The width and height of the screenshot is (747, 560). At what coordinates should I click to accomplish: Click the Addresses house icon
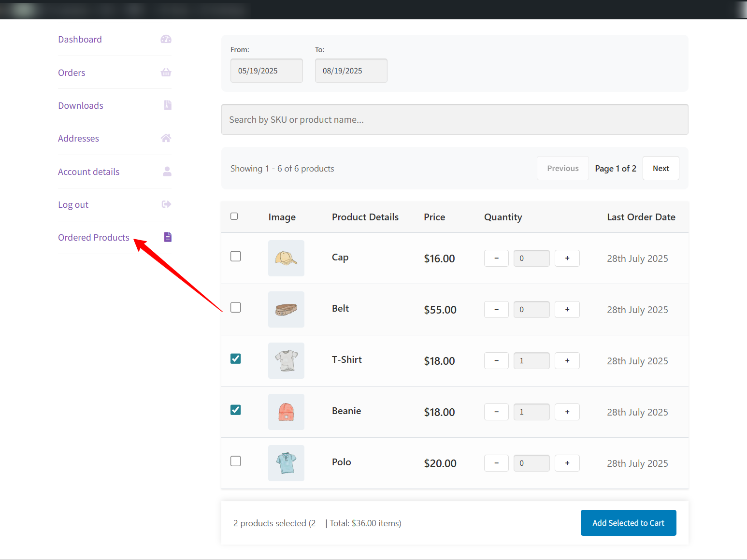coord(166,138)
